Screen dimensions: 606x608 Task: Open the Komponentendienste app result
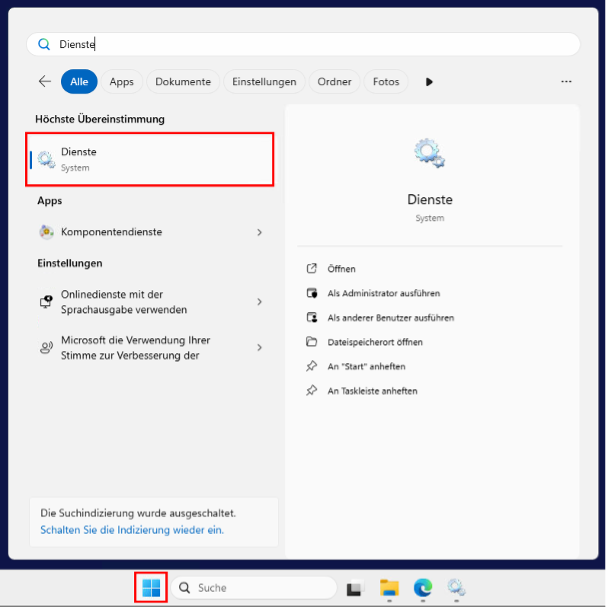coord(150,232)
